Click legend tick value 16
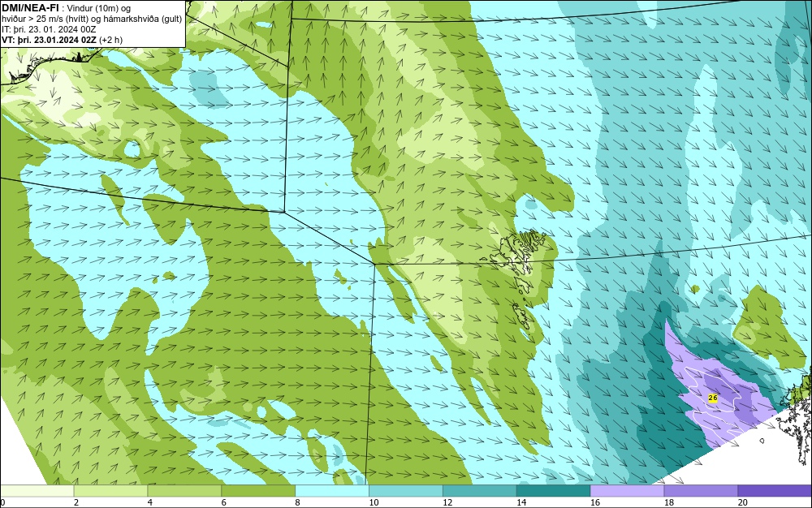This screenshot has width=812, height=508. click(x=595, y=502)
